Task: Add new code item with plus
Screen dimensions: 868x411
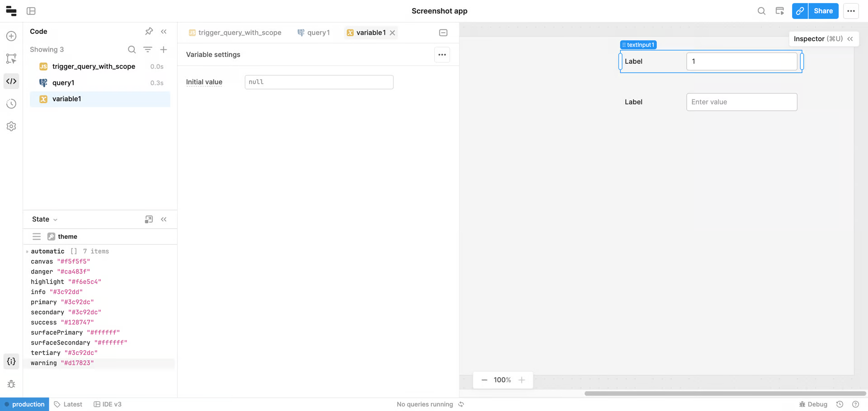Action: 164,49
